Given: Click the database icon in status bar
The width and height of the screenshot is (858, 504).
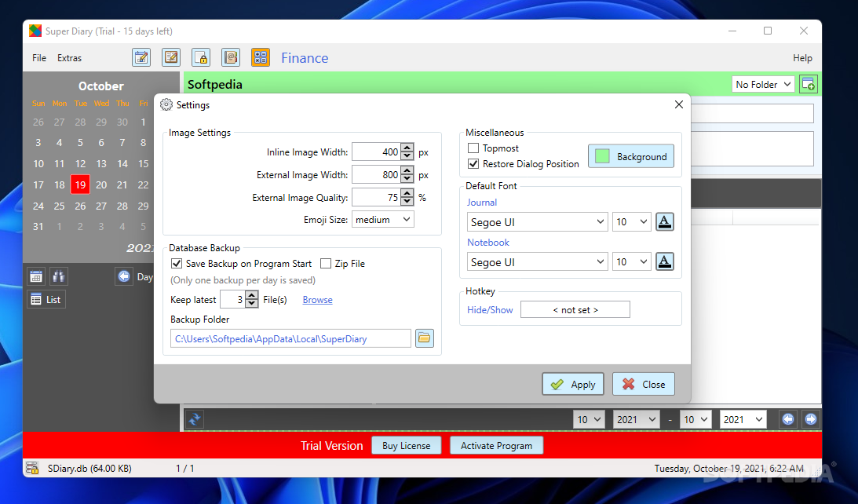Looking at the screenshot, I should point(31,468).
